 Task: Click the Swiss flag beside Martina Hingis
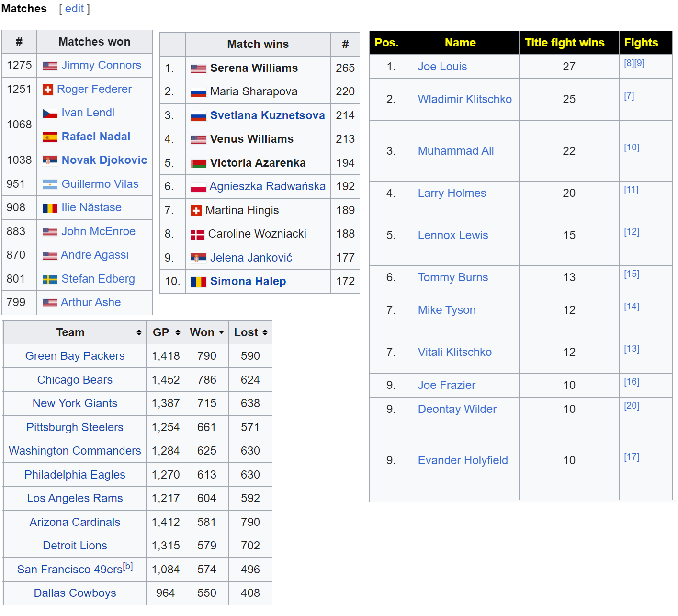click(x=196, y=211)
